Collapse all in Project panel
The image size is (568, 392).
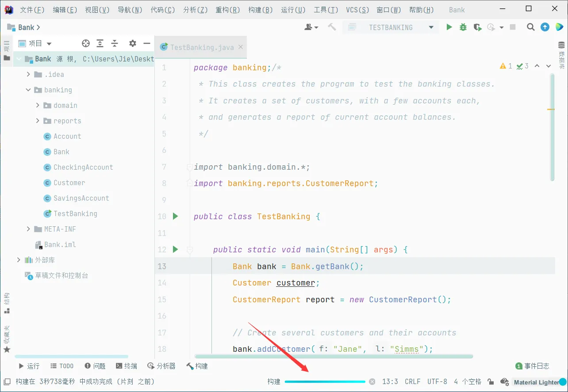[x=115, y=43]
